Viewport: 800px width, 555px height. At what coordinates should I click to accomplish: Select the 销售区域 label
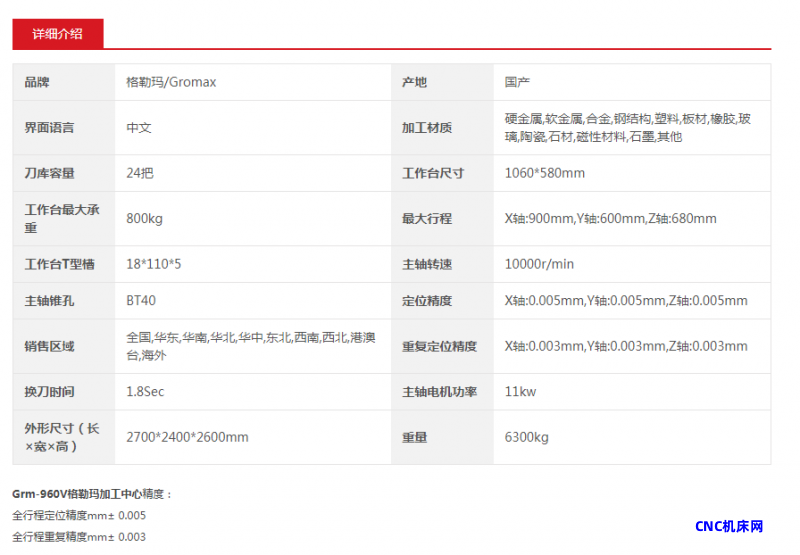49,346
